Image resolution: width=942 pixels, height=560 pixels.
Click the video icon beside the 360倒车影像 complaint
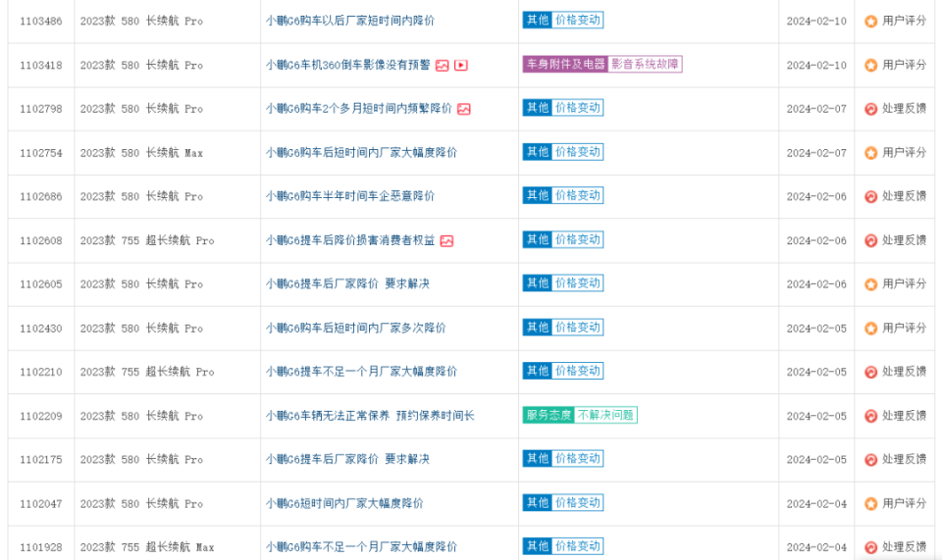point(461,66)
